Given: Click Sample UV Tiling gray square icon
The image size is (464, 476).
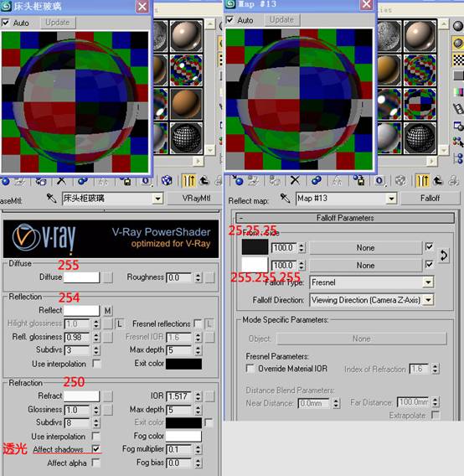Looking at the screenshot, I should coord(458,75).
